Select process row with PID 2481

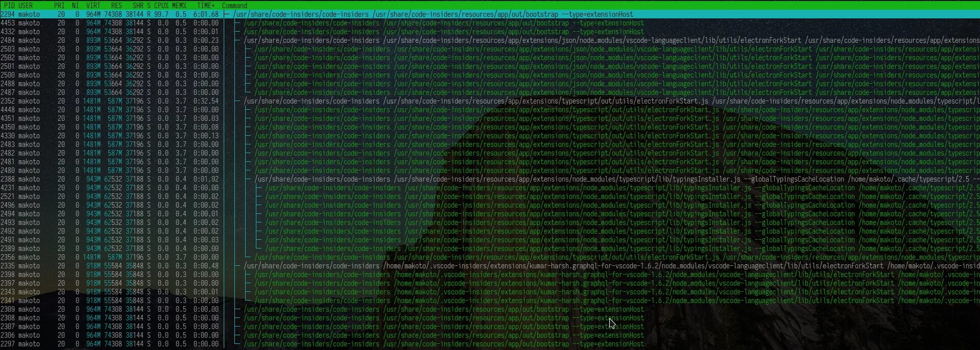490,162
